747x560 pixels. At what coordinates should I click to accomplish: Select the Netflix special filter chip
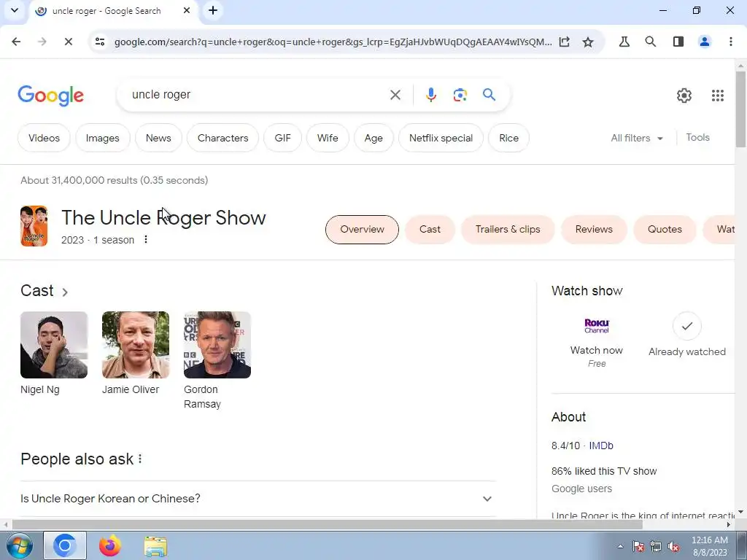click(x=441, y=138)
